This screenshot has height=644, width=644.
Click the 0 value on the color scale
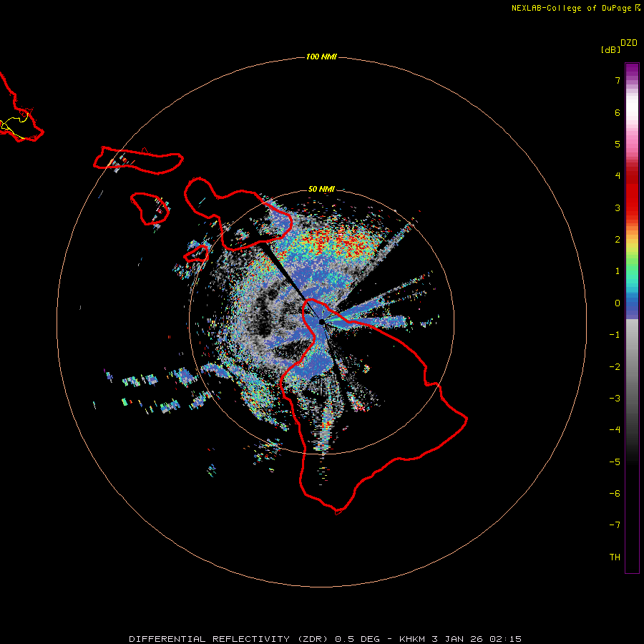(618, 303)
